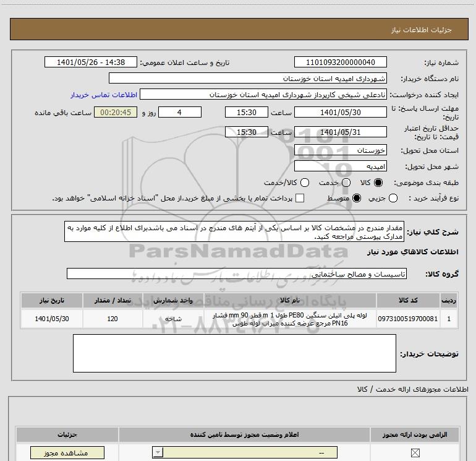This screenshot has height=461, width=476.
Task: Choose the متوسط purchase type radio
Action: click(x=357, y=198)
